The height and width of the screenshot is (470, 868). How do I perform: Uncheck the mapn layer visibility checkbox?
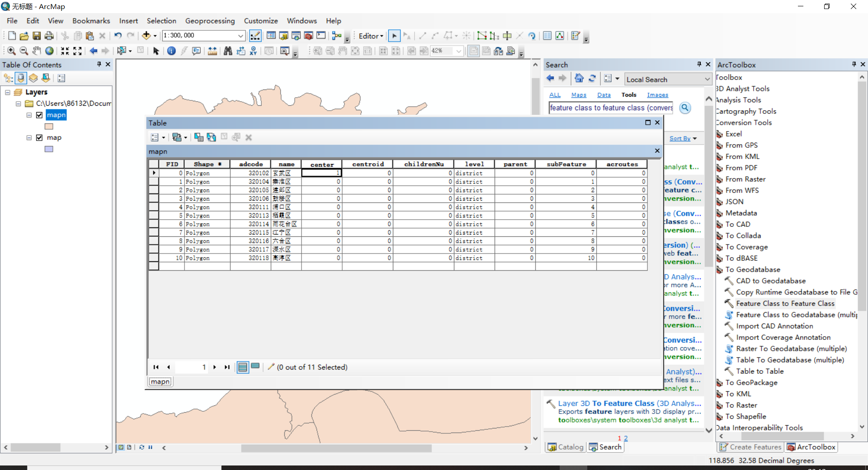39,115
